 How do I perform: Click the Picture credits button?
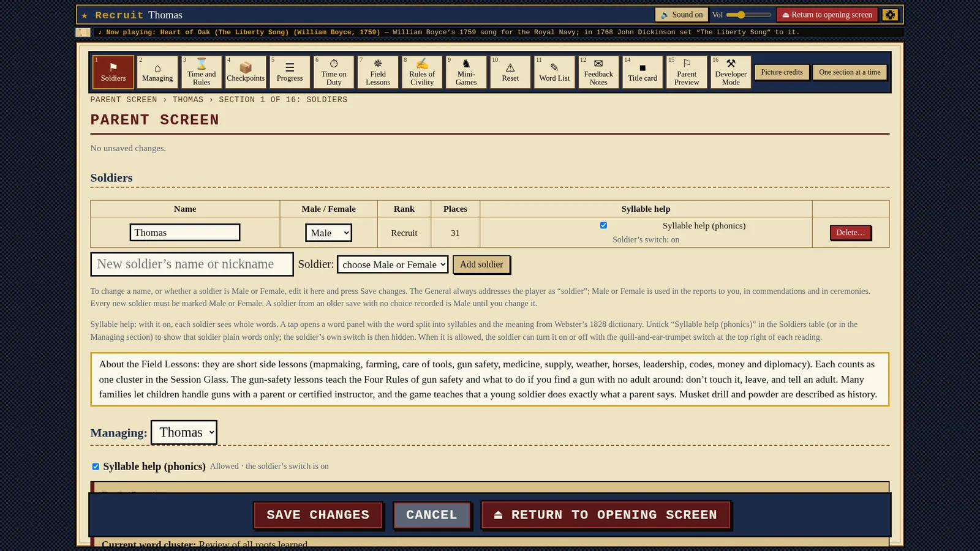(x=782, y=72)
